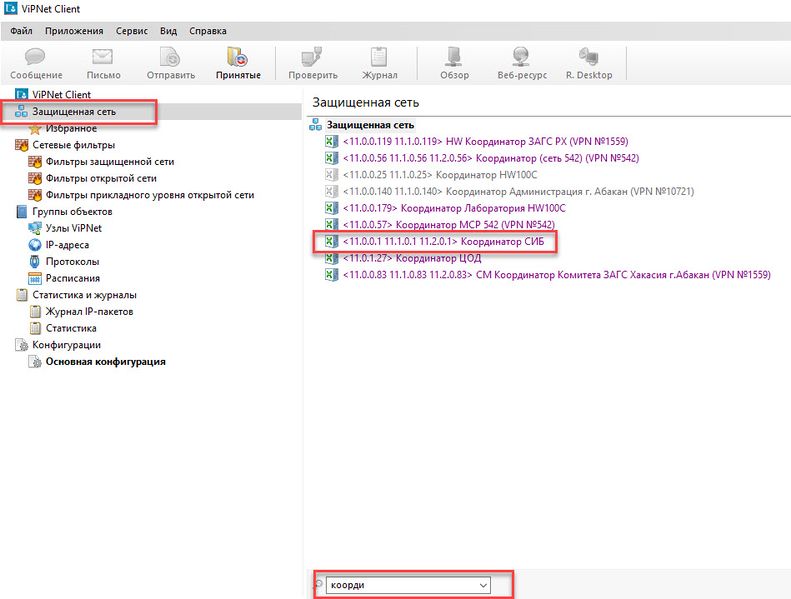The height and width of the screenshot is (599, 791).
Task: Open the Вид menu
Action: click(x=168, y=31)
